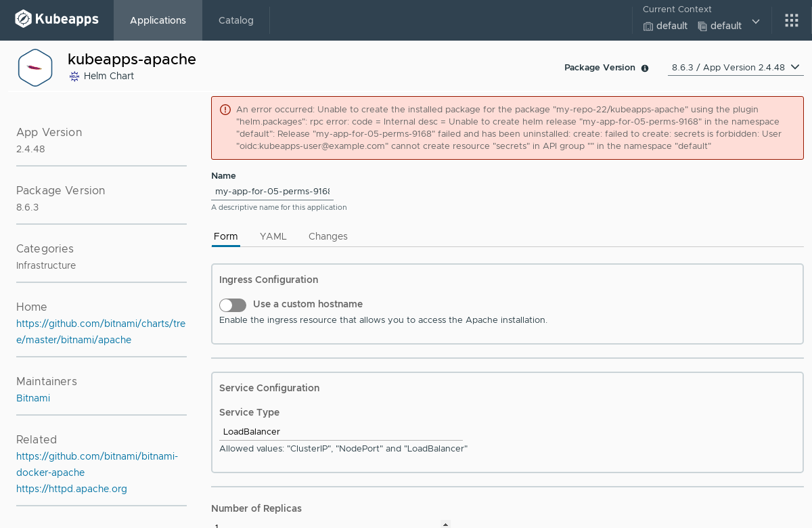Open the apps grid menu icon

pos(792,20)
